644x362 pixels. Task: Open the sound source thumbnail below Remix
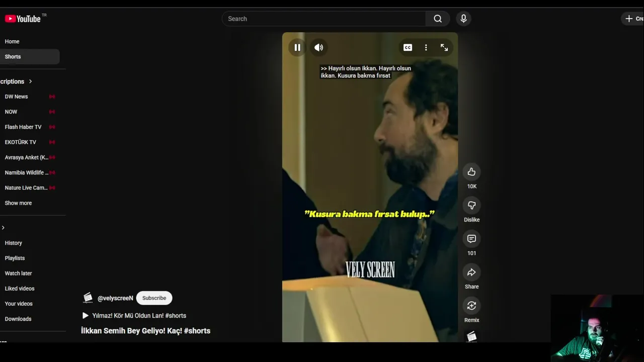[x=471, y=336]
